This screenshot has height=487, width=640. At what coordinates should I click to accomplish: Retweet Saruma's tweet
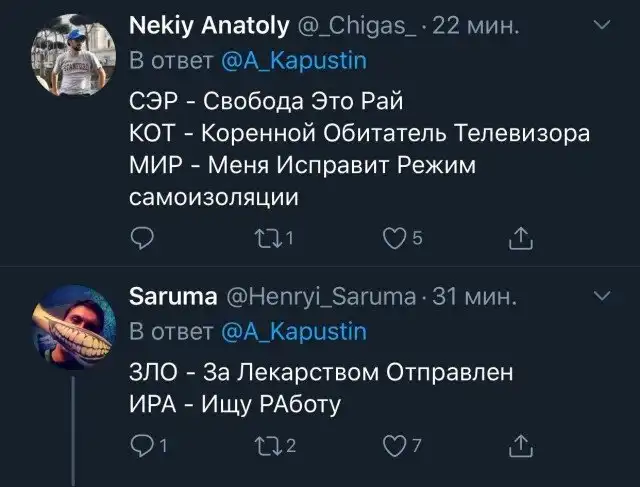(270, 445)
